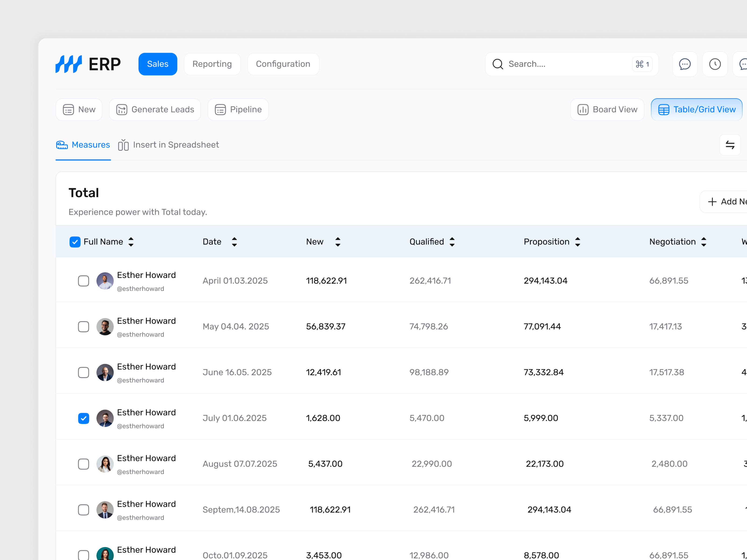Sort the table by Date column

tap(234, 242)
